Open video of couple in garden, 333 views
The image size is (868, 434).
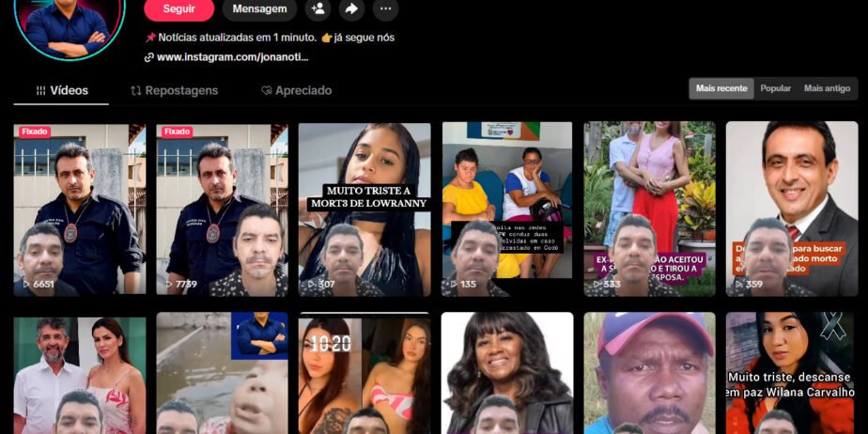649,209
